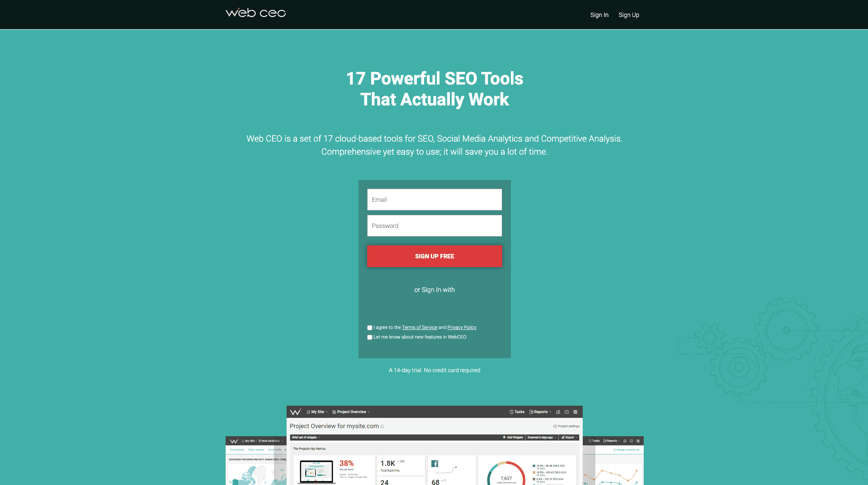Viewport: 868px width, 485px height.
Task: Click the SIGN UP FREE button
Action: tap(434, 256)
